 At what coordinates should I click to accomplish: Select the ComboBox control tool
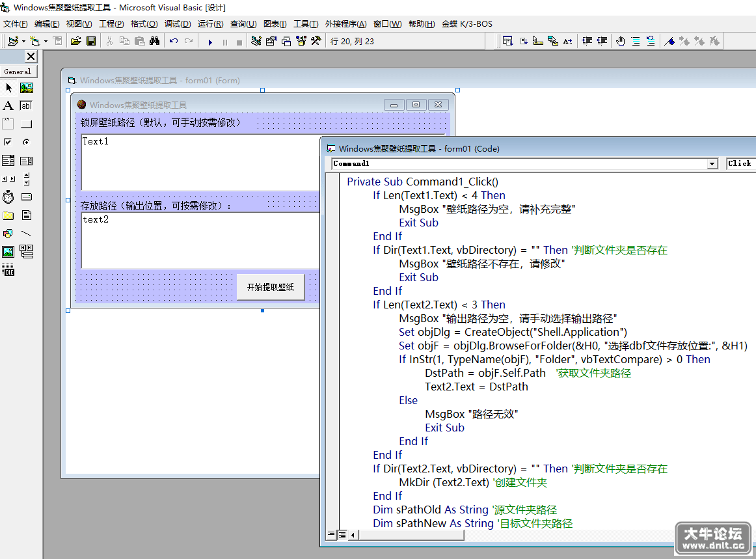8,161
